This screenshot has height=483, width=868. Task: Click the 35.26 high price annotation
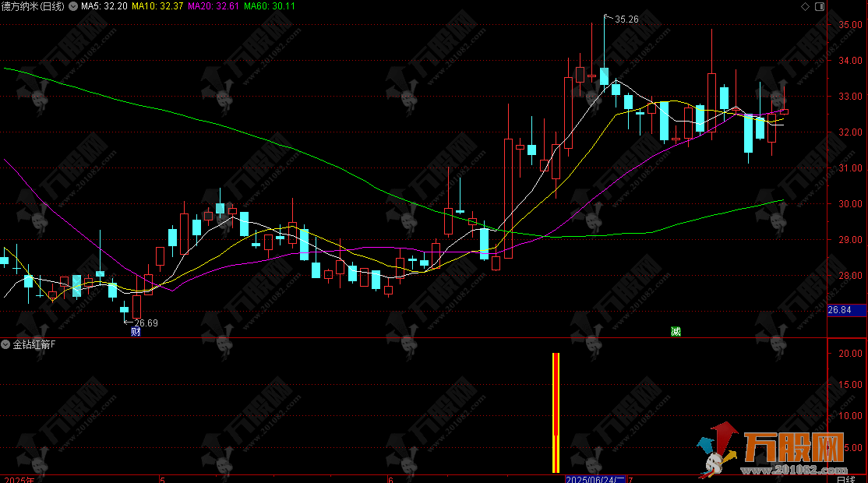626,19
